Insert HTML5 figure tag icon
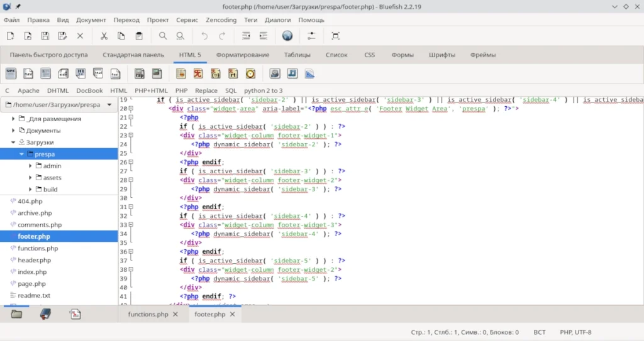 pyautogui.click(x=157, y=73)
